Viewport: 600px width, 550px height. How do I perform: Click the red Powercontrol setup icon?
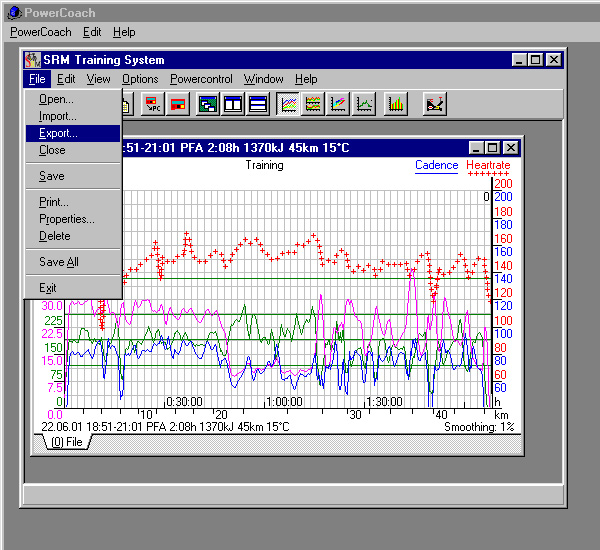coord(178,104)
